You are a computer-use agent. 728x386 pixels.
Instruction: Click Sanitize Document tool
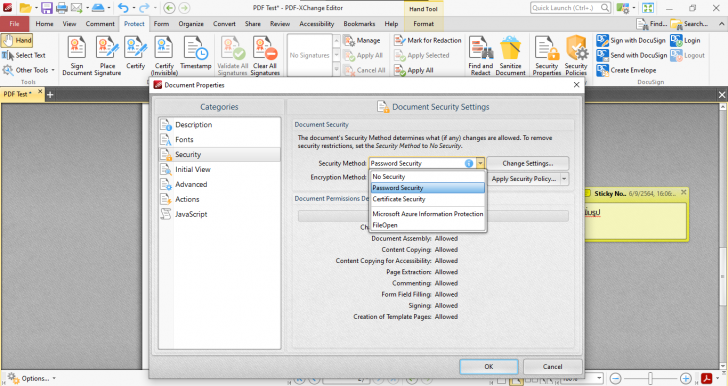[510, 56]
